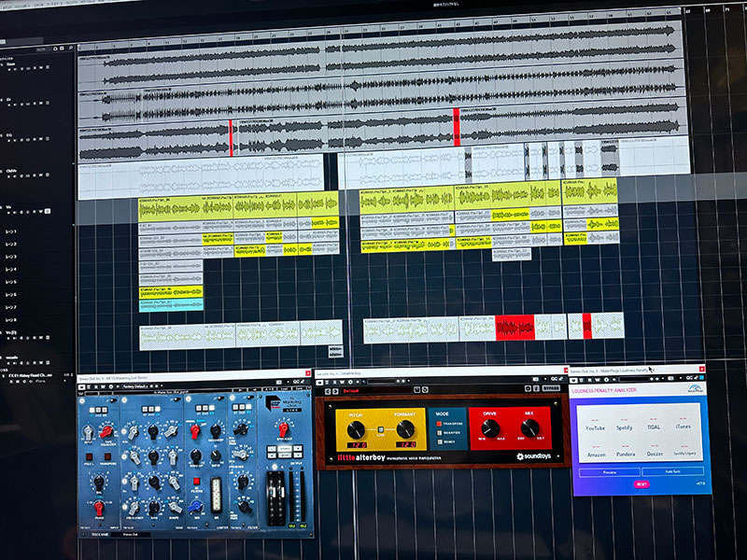
Task: Click the Auto Gain button
Action: tap(672, 471)
